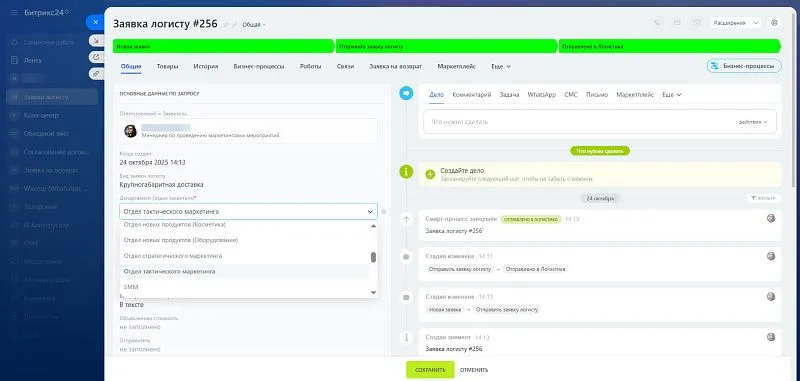The height and width of the screenshot is (381, 800).
Task: Choose SMM option in department list
Action: pyautogui.click(x=245, y=287)
